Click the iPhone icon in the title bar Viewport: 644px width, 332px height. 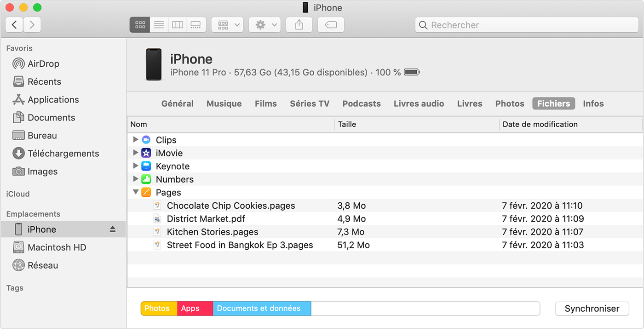pyautogui.click(x=305, y=7)
